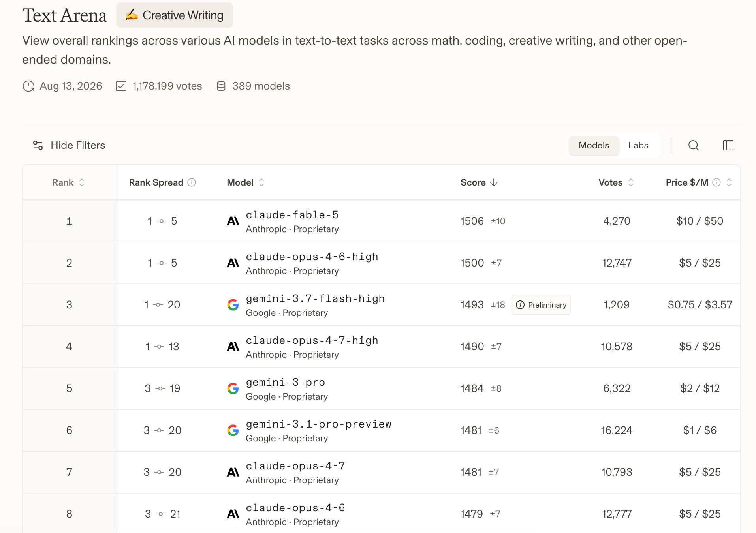Open the claude-fable-5 model link
The height and width of the screenshot is (533, 756).
coord(292,215)
